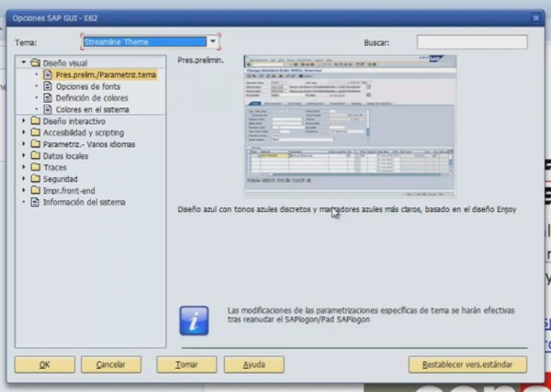Image resolution: width=551 pixels, height=392 pixels.
Task: Open Definición de colores tree item
Action: [92, 98]
